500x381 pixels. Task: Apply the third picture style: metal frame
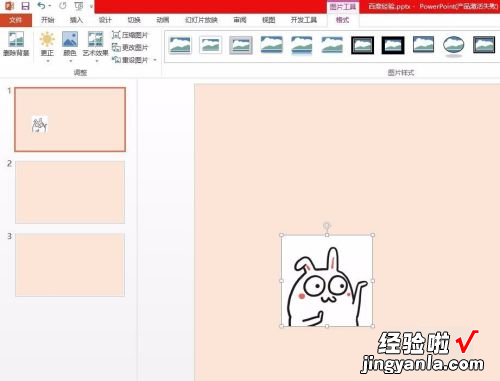[241, 45]
